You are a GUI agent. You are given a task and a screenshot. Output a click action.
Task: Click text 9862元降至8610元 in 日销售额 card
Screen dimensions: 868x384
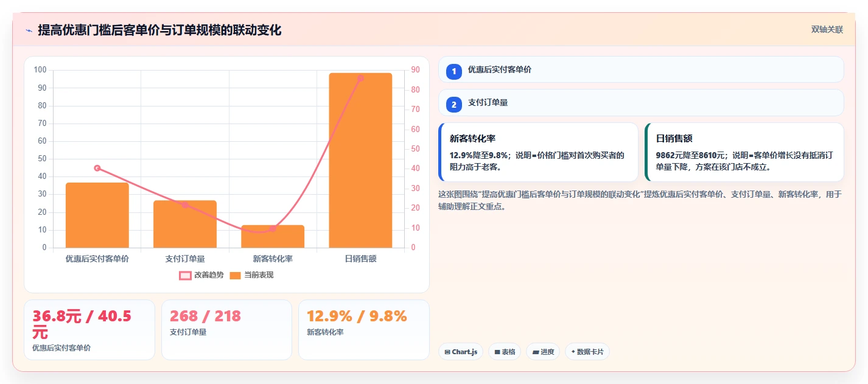point(691,155)
